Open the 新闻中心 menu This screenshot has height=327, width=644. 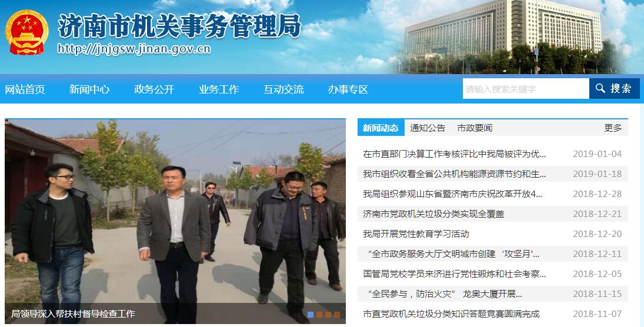pos(89,89)
